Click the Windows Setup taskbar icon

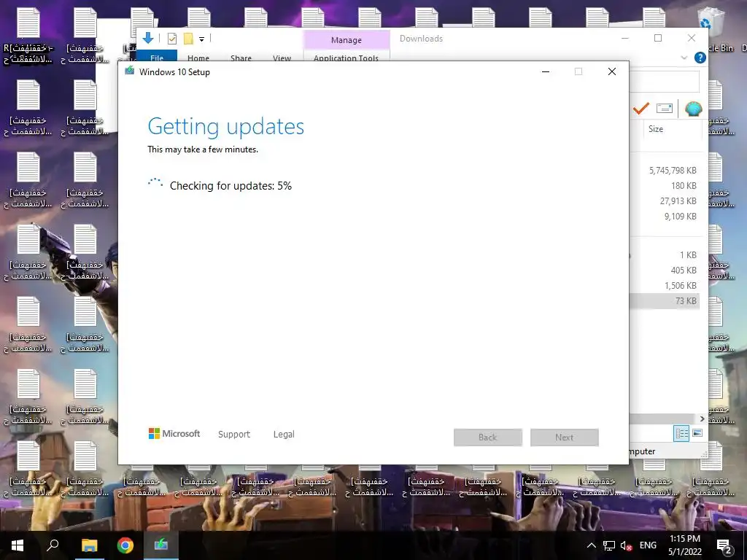click(x=161, y=545)
